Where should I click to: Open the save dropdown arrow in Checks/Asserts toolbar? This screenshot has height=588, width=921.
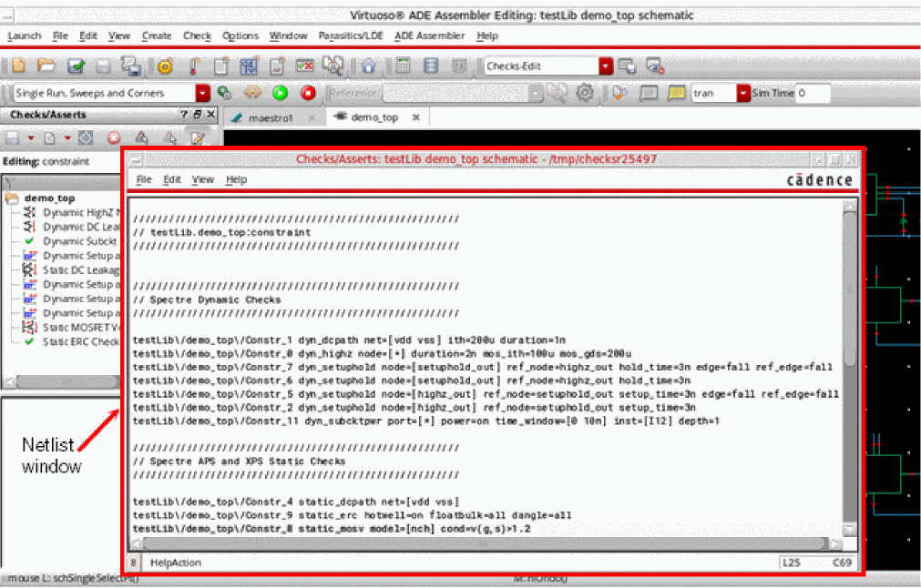pyautogui.click(x=31, y=138)
